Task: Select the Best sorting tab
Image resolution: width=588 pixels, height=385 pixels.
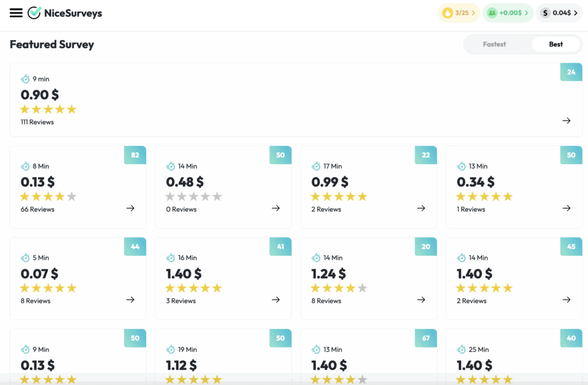Action: point(555,44)
